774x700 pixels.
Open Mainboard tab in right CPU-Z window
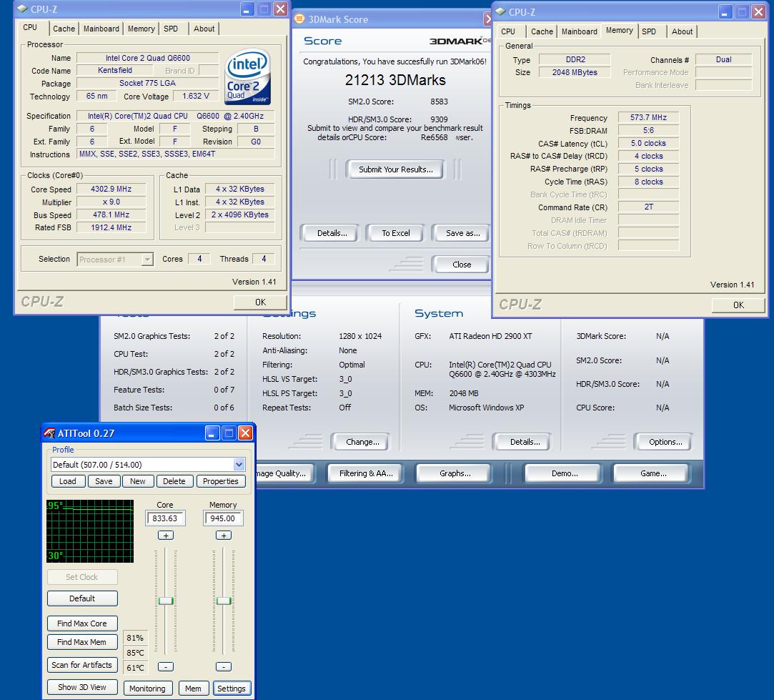pos(580,31)
